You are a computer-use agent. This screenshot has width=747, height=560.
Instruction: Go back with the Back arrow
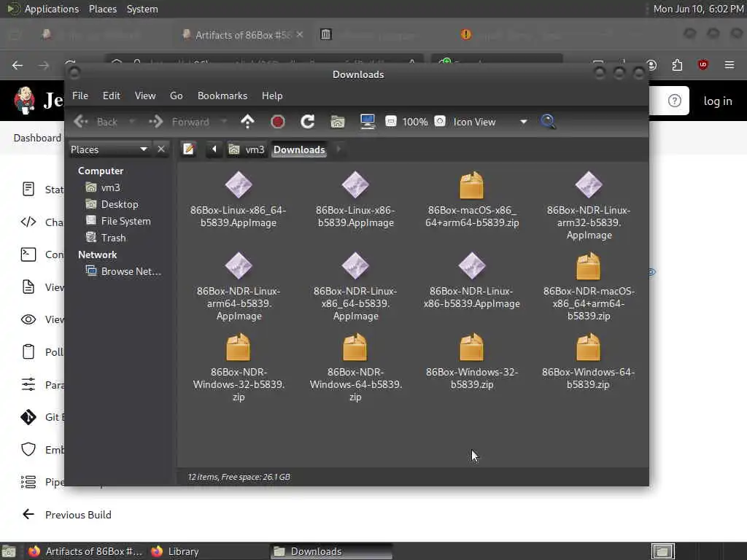tap(96, 122)
